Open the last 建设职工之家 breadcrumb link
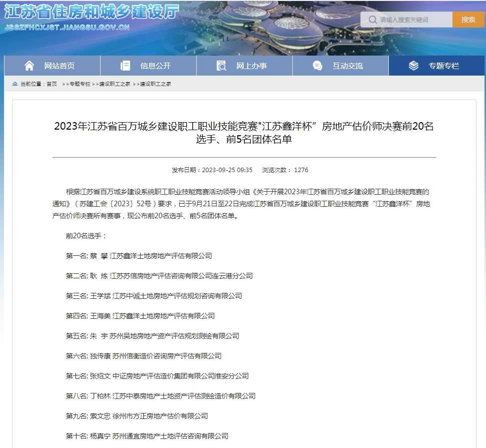486x448 pixels. (x=155, y=84)
